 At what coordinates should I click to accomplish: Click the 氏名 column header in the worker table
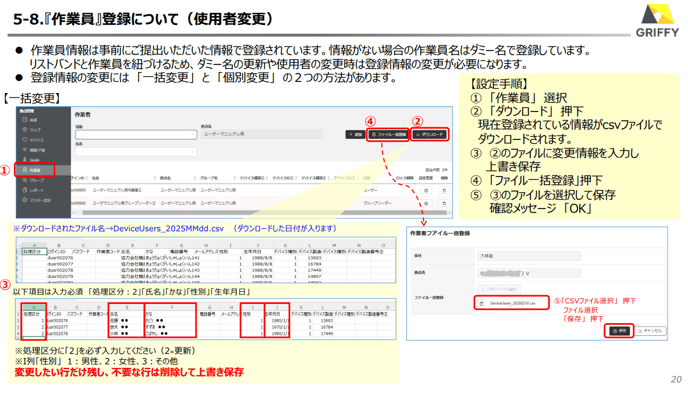(96, 178)
